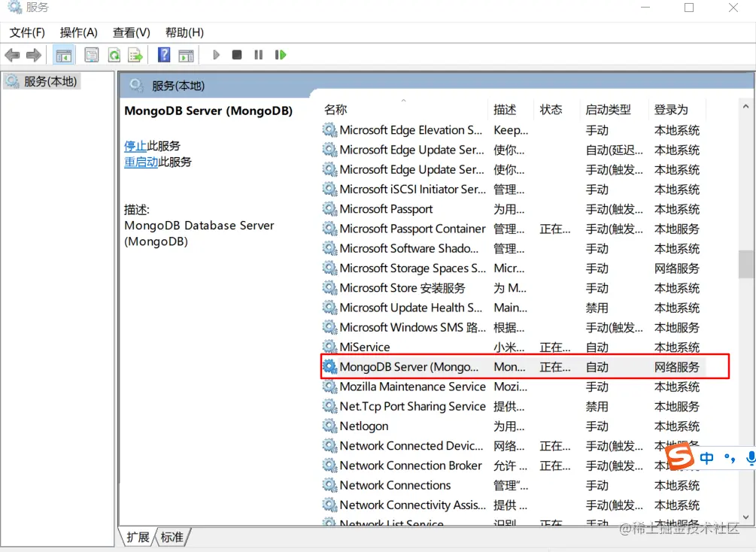Viewport: 756px width, 552px height.
Task: Click the Keep... description cell
Action: (511, 130)
